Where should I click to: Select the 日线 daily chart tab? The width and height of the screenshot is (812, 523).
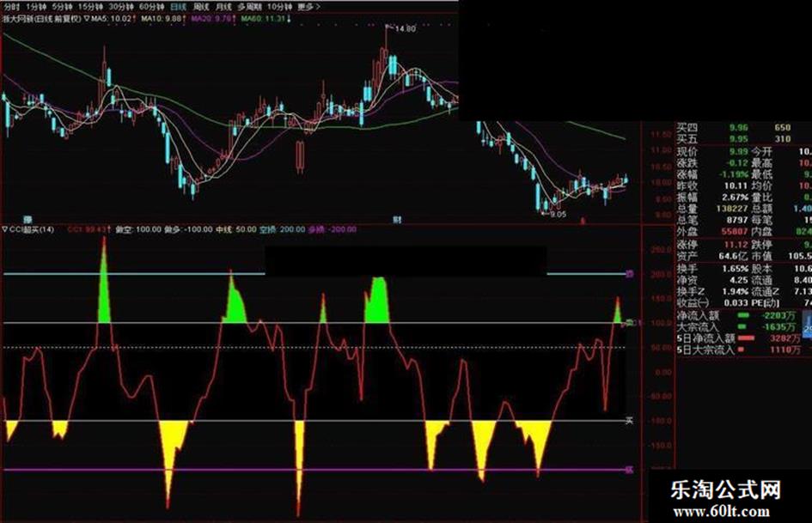pos(178,7)
